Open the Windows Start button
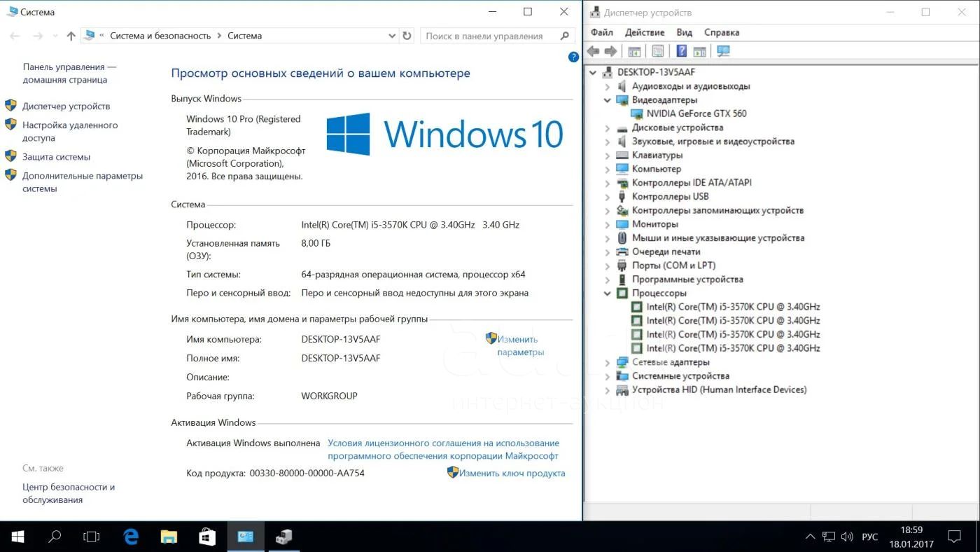Viewport: 980px width, 552px height. coord(17,537)
